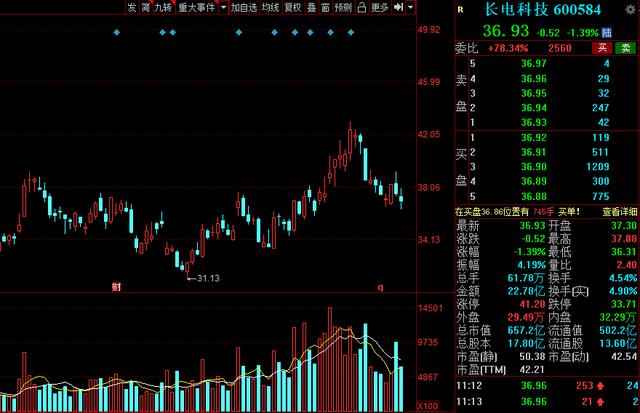Click the R margin-trading marker icon

[460, 9]
